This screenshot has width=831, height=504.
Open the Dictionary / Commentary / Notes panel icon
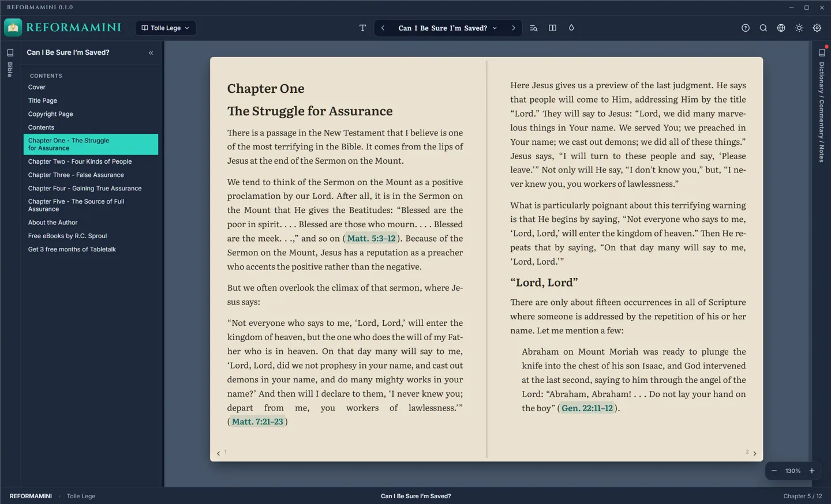point(822,52)
